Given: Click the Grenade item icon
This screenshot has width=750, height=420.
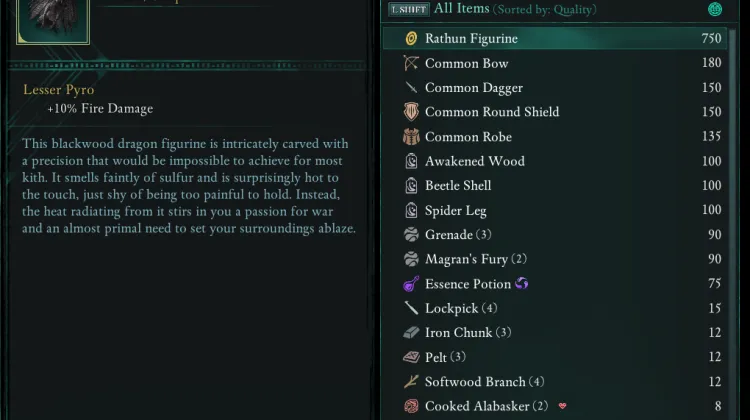Looking at the screenshot, I should pyautogui.click(x=411, y=235).
